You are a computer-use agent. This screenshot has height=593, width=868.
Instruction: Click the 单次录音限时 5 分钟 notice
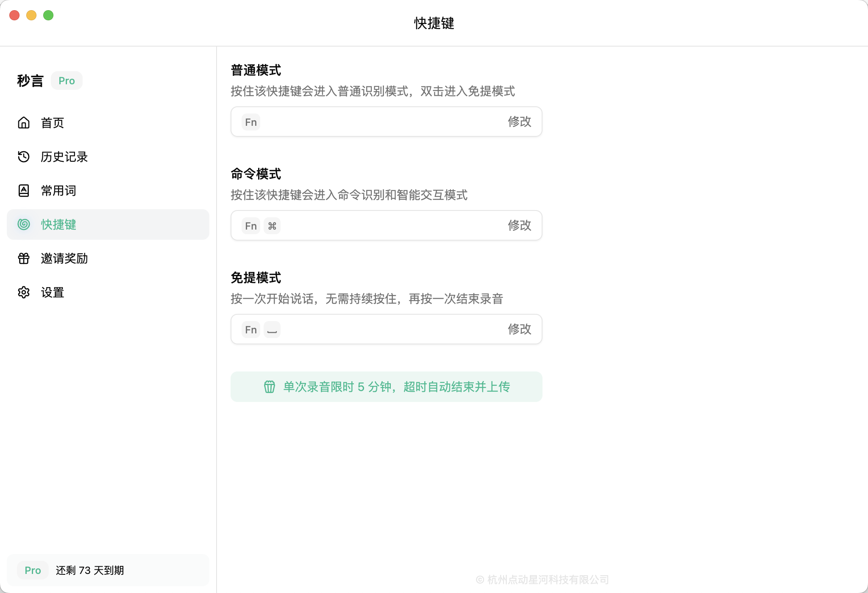(x=387, y=387)
